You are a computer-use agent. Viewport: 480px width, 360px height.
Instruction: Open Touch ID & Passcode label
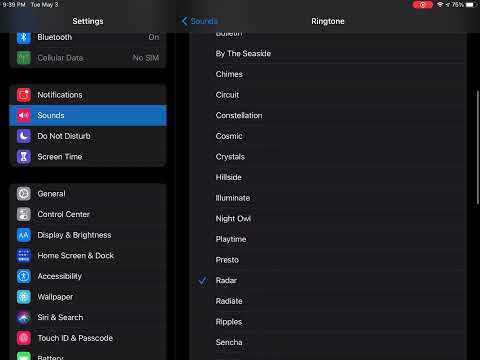click(x=75, y=338)
